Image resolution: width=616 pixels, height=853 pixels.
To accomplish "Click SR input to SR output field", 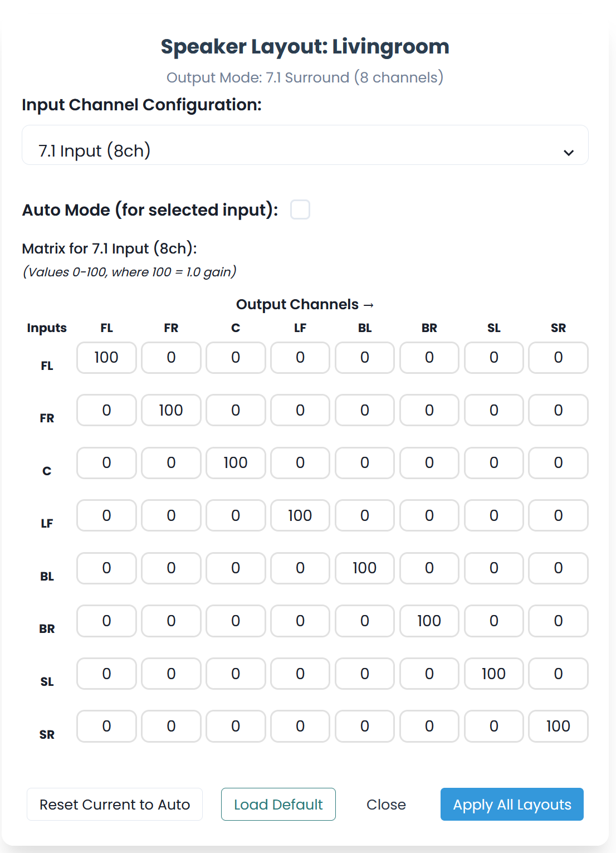I will point(558,727).
